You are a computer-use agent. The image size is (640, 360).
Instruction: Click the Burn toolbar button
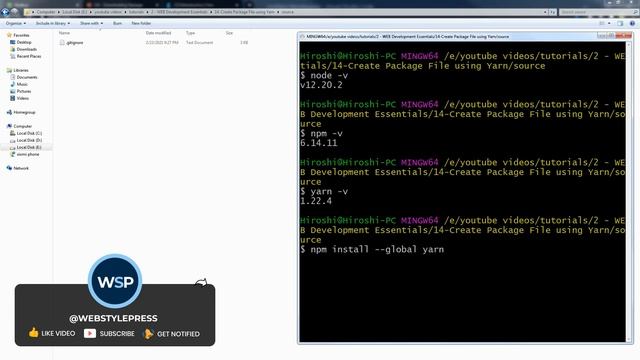point(117,23)
